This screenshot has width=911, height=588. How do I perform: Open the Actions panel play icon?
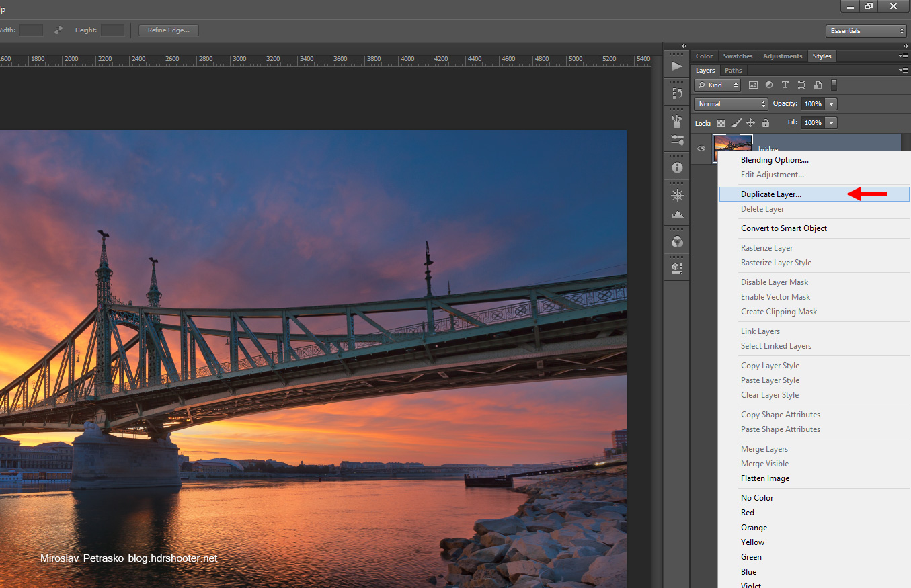(677, 66)
